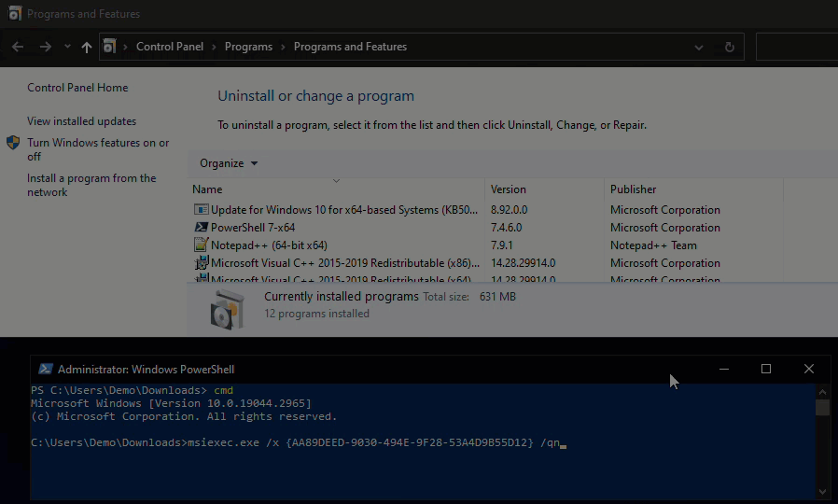Close the Administrator PowerShell window
The image size is (838, 504).
point(809,369)
